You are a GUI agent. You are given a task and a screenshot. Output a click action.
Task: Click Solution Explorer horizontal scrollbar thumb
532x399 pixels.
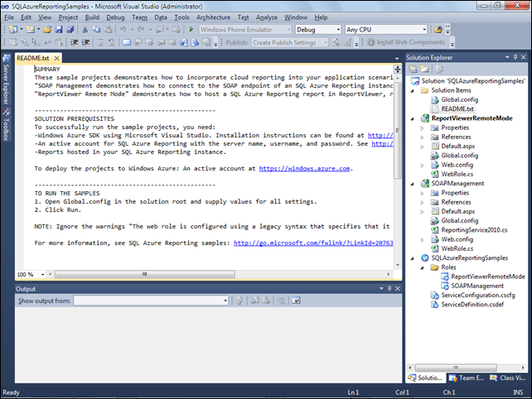click(x=456, y=368)
